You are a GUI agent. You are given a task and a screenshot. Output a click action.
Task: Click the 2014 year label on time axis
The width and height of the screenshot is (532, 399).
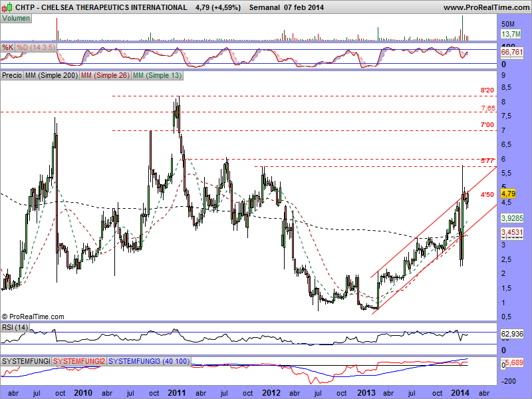click(x=460, y=393)
